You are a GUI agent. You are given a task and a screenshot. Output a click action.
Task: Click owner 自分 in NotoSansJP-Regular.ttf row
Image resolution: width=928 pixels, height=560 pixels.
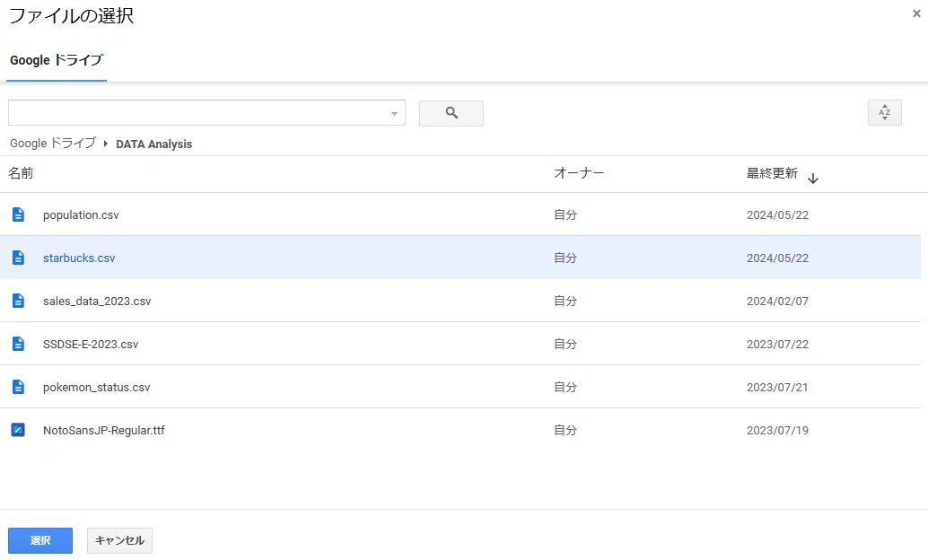coord(565,431)
